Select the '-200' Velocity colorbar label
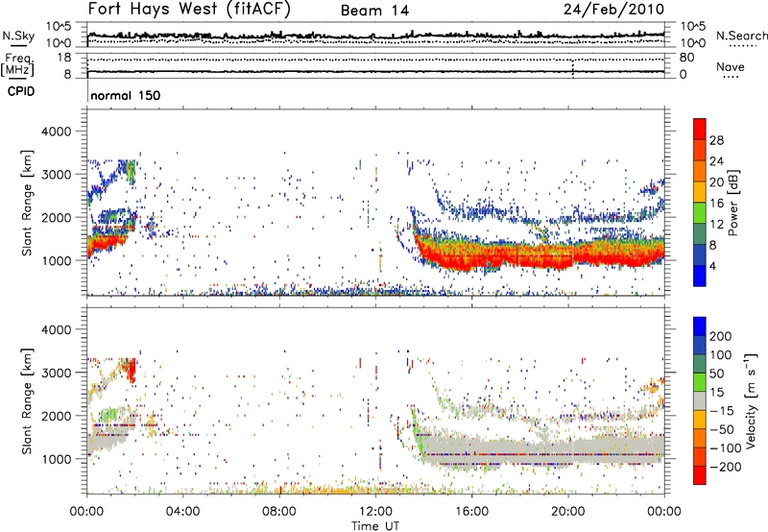This screenshot has height=532, width=768. tap(726, 468)
